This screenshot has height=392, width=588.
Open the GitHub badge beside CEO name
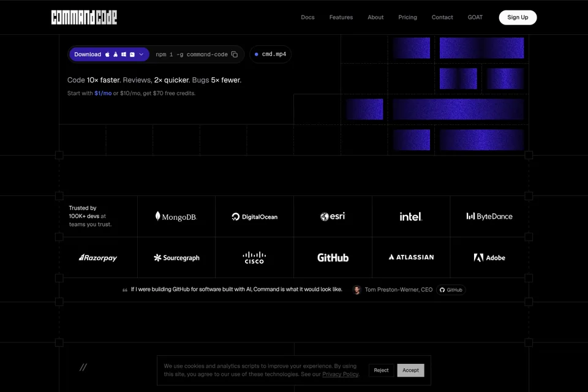click(x=451, y=290)
